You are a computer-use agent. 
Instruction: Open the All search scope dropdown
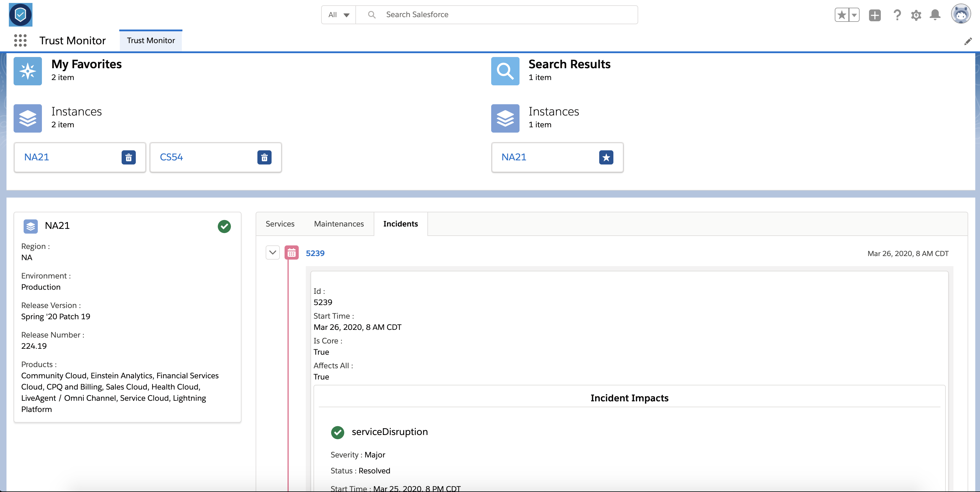(x=339, y=14)
